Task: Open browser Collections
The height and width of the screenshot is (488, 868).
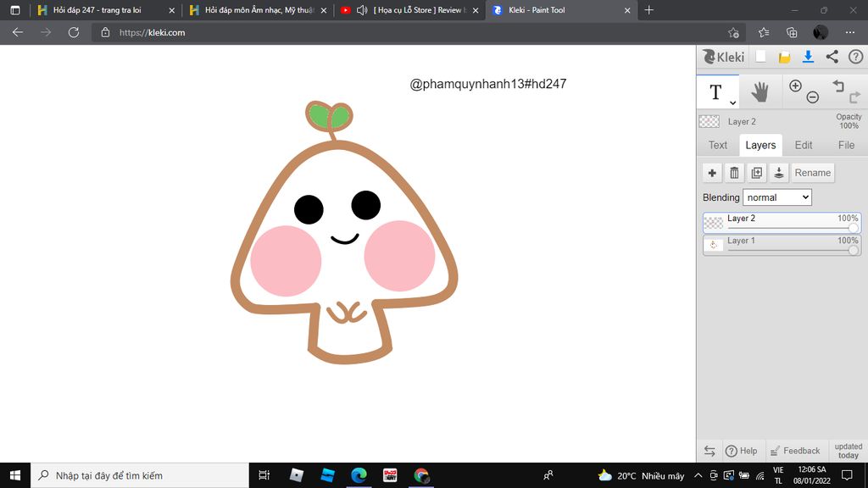Action: pyautogui.click(x=793, y=33)
